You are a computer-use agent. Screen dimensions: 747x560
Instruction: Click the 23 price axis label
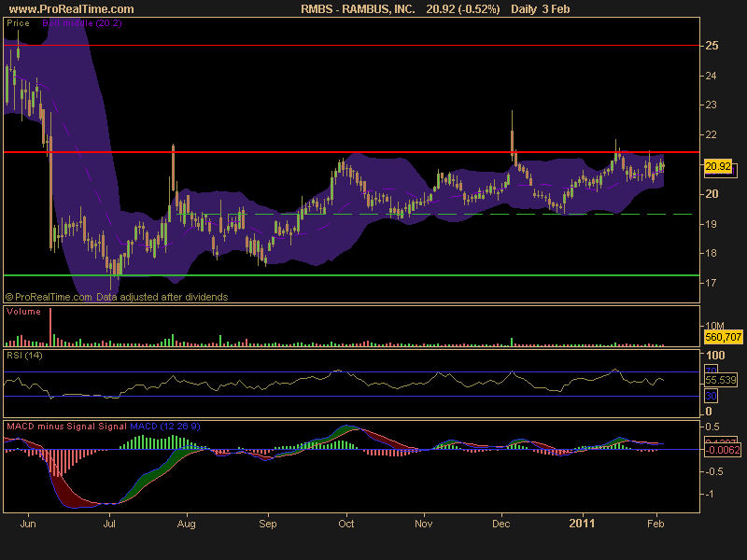tap(711, 105)
